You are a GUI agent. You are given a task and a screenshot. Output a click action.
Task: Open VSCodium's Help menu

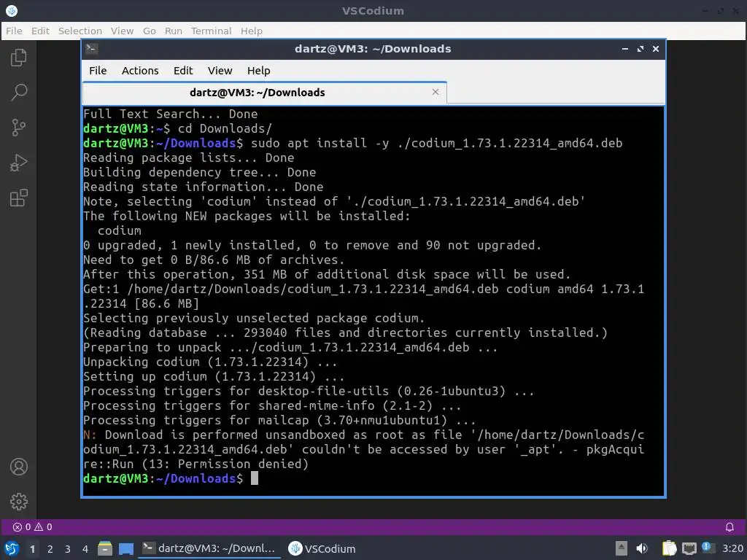tap(251, 31)
